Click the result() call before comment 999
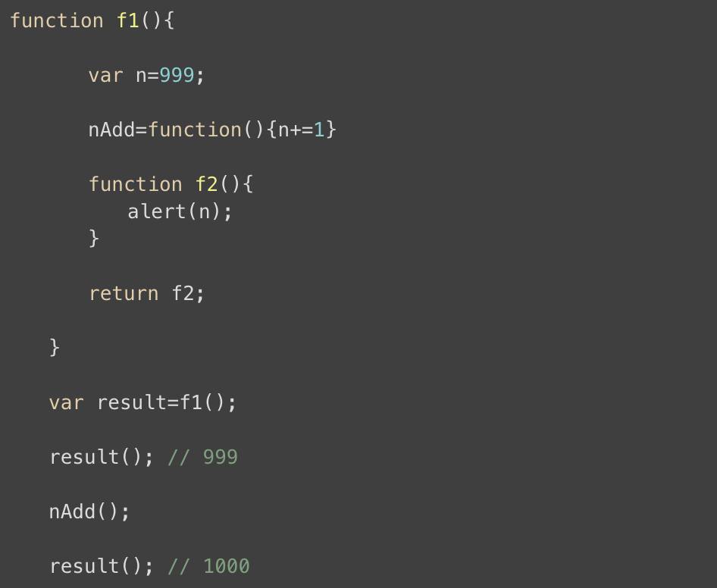This screenshot has width=717, height=588. click(x=100, y=457)
